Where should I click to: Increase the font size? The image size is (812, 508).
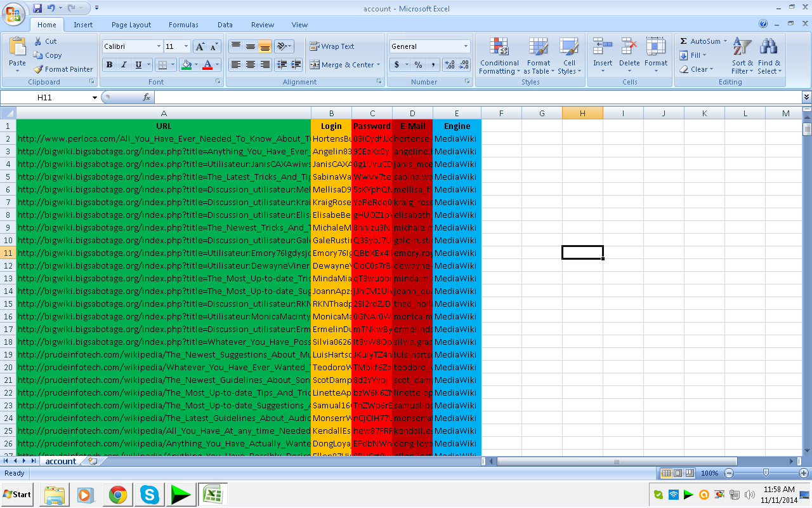[200, 46]
